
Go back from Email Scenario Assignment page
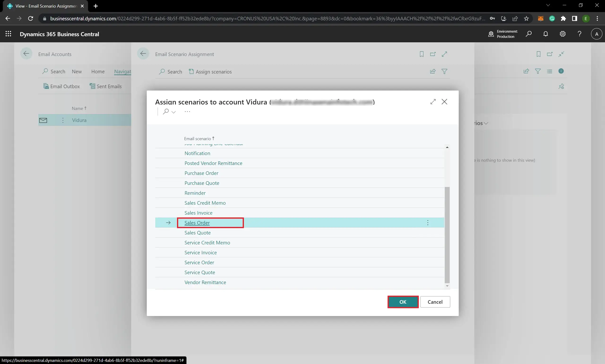[x=143, y=53]
